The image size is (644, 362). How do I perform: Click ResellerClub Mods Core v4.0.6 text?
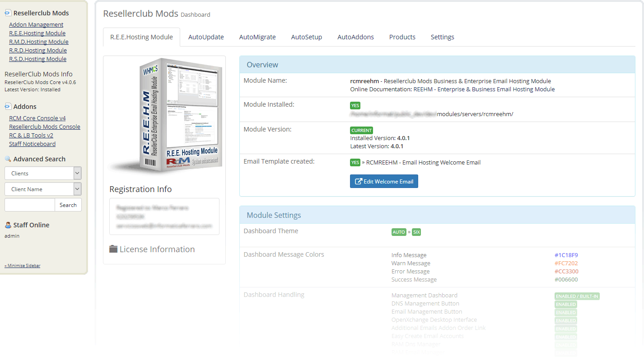click(x=40, y=82)
